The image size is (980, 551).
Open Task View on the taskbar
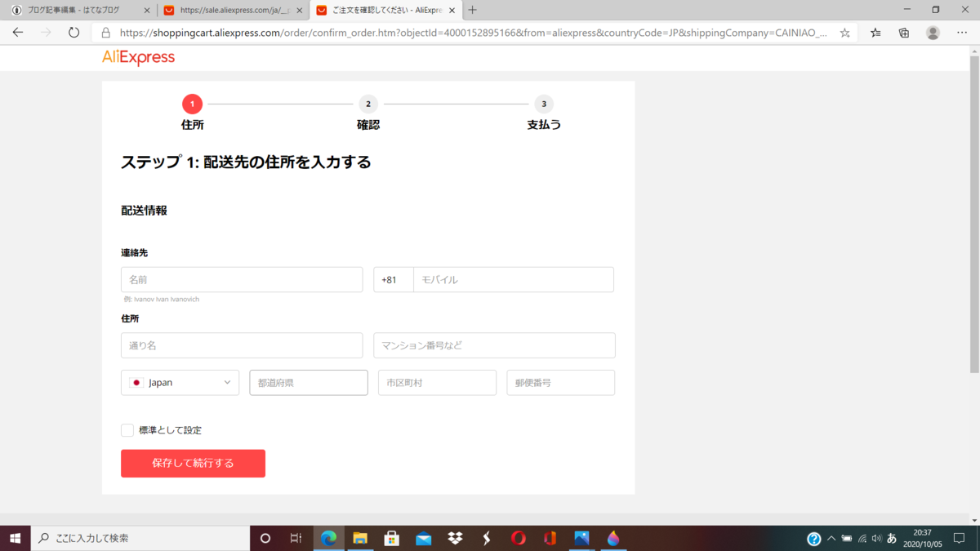coord(296,538)
